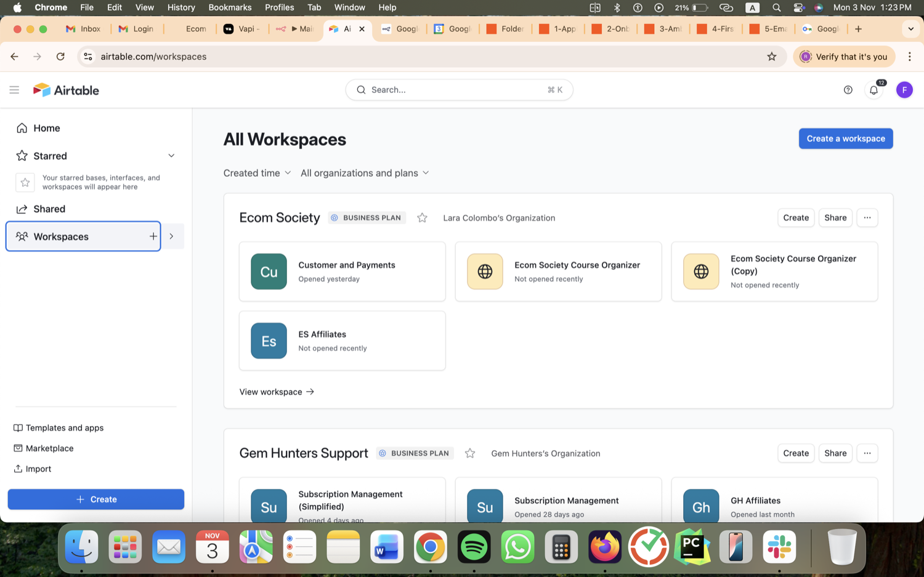
Task: Open WhatsApp from the Dock
Action: coord(517,547)
